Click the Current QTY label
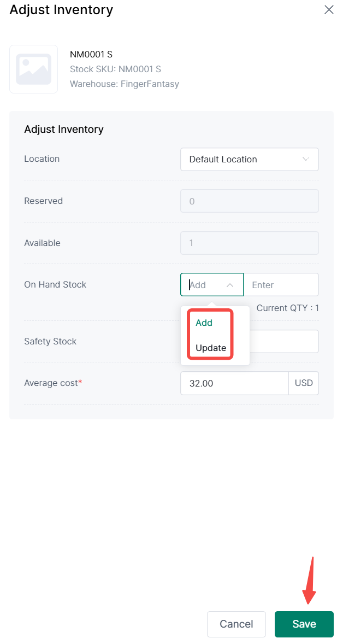This screenshot has height=644, width=343. click(x=287, y=308)
